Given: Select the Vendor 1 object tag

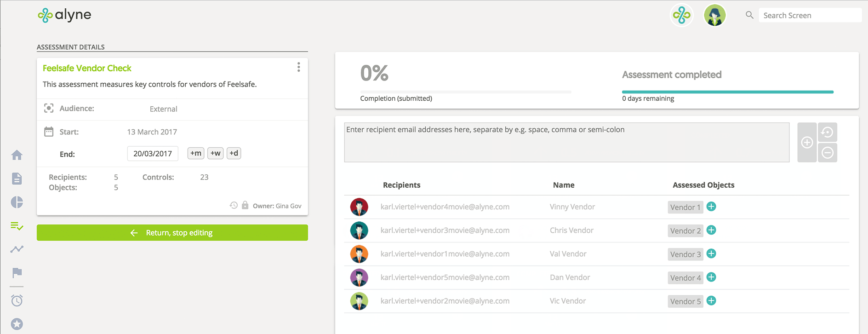Looking at the screenshot, I should coord(685,207).
